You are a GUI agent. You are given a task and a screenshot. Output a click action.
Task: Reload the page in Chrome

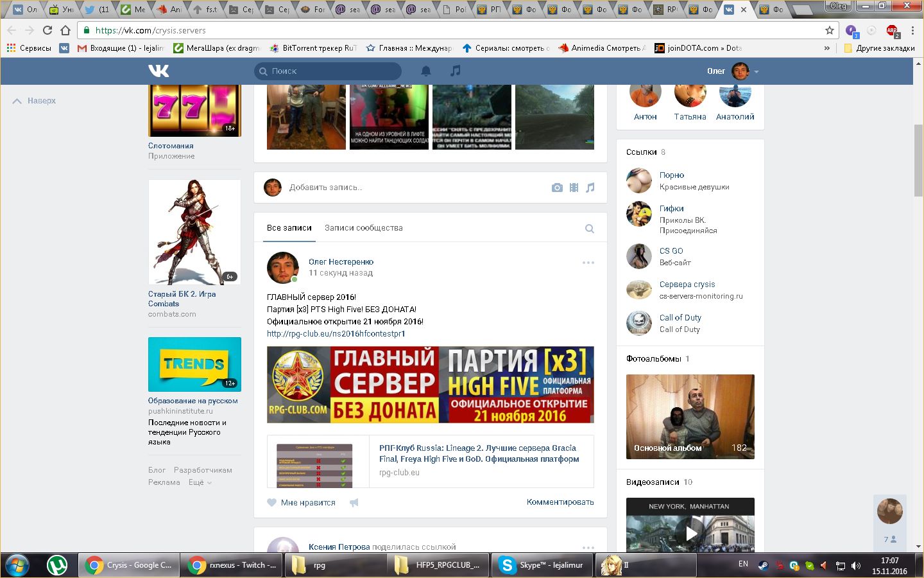47,30
